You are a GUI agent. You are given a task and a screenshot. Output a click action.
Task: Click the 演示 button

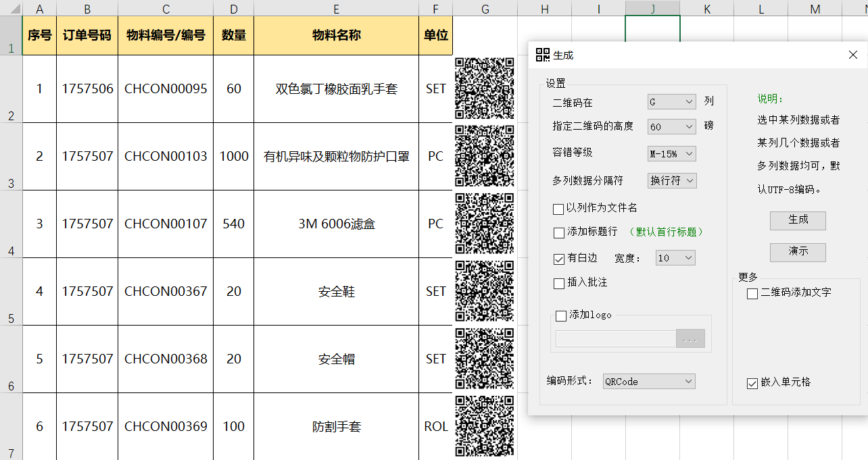click(798, 252)
